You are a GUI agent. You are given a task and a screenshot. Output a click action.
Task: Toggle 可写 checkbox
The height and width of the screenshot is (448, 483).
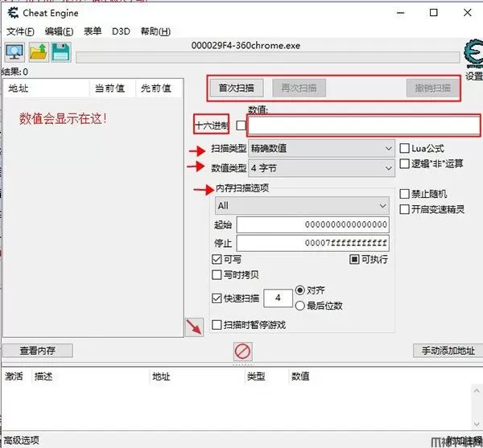pyautogui.click(x=217, y=259)
